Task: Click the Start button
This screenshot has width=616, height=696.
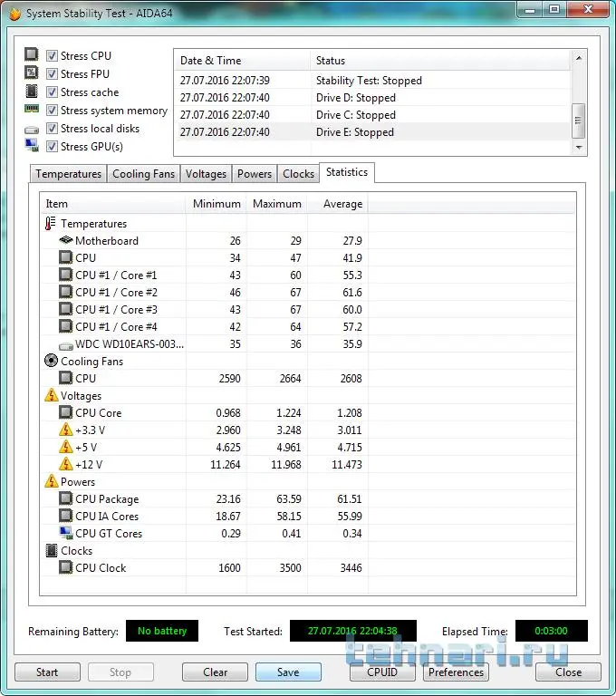Action: [x=47, y=672]
